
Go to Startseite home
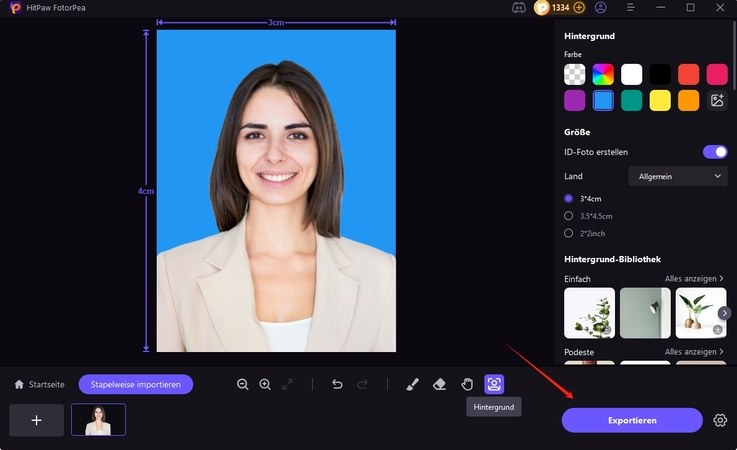[x=39, y=384]
